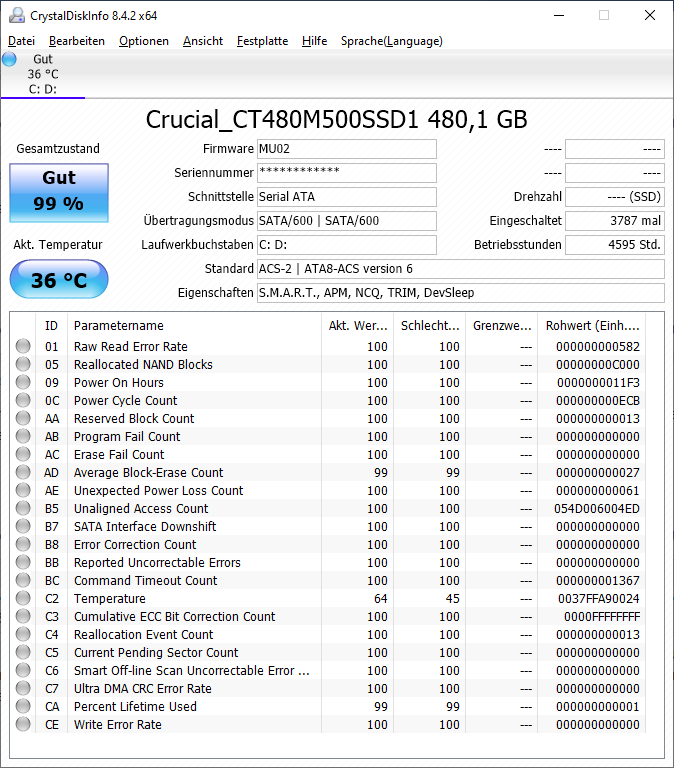Click the Grenzwe... column header
674x768 pixels.
(x=502, y=326)
